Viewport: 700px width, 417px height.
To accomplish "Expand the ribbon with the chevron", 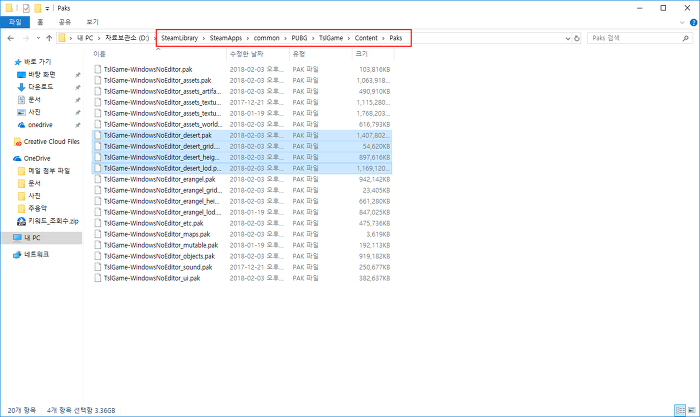I will click(682, 22).
